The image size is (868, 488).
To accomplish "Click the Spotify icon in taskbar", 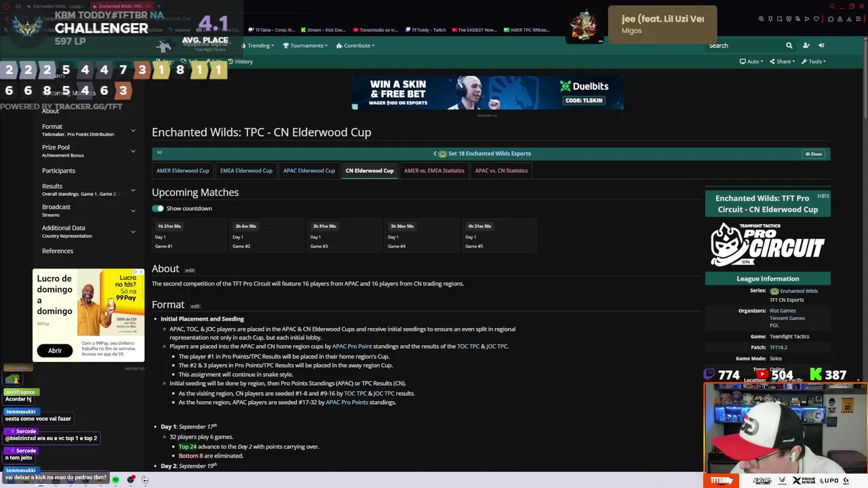I will coord(116,480).
